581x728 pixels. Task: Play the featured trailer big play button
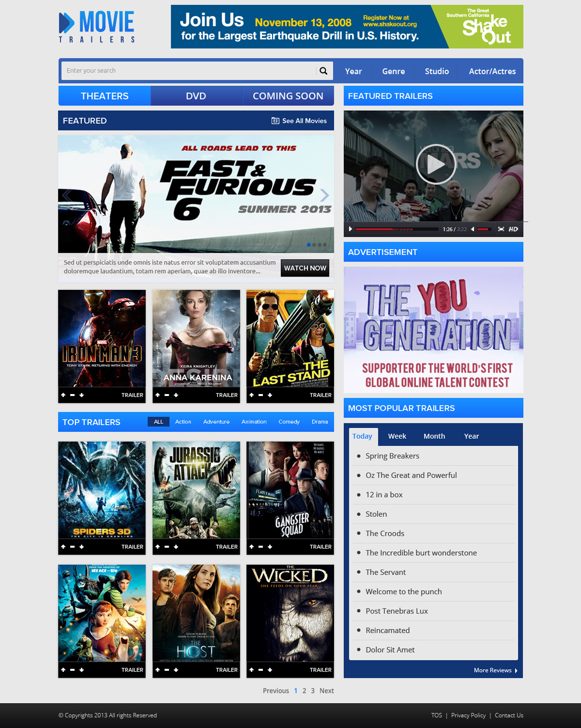pos(436,165)
